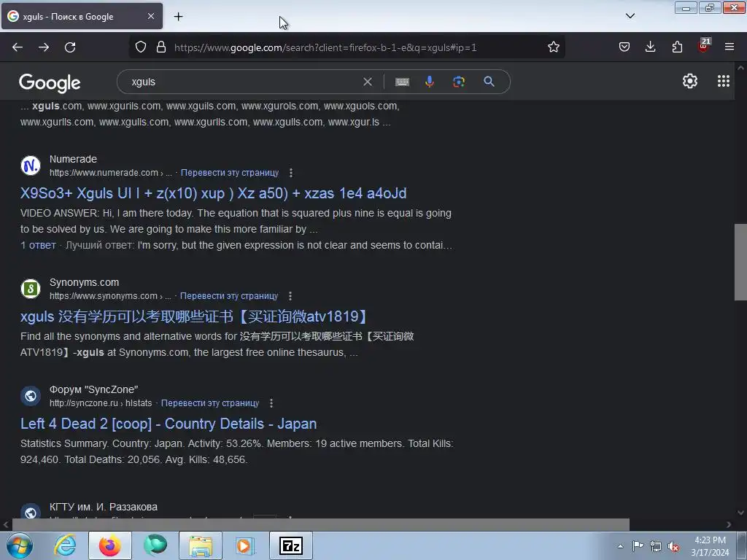Open the extension icon with badge 21
Screen dimensions: 747x560
pyautogui.click(x=704, y=46)
